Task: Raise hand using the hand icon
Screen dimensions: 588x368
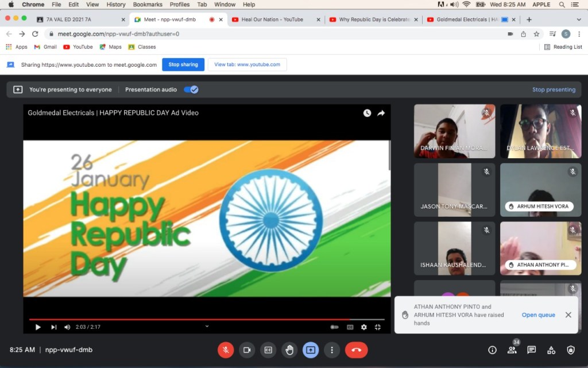Action: [289, 350]
